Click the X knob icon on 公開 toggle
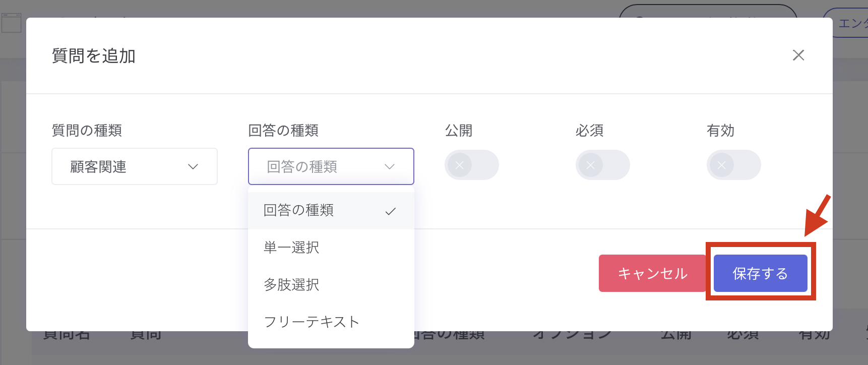Screen dimensions: 868x365 click(460, 165)
